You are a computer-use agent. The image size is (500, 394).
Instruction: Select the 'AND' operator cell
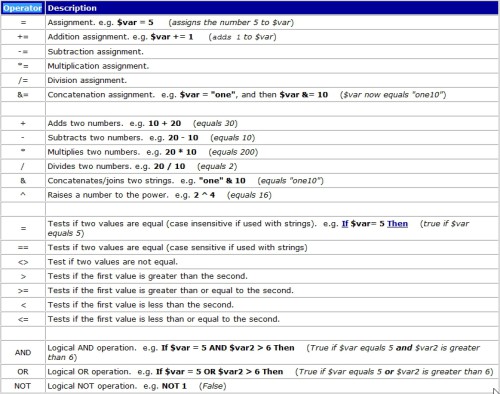click(23, 352)
